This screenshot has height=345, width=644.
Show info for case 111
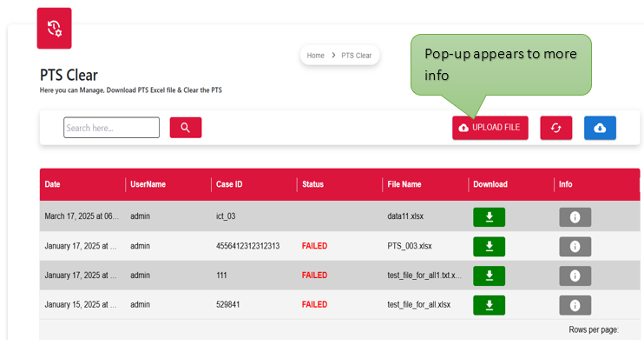pyautogui.click(x=575, y=275)
